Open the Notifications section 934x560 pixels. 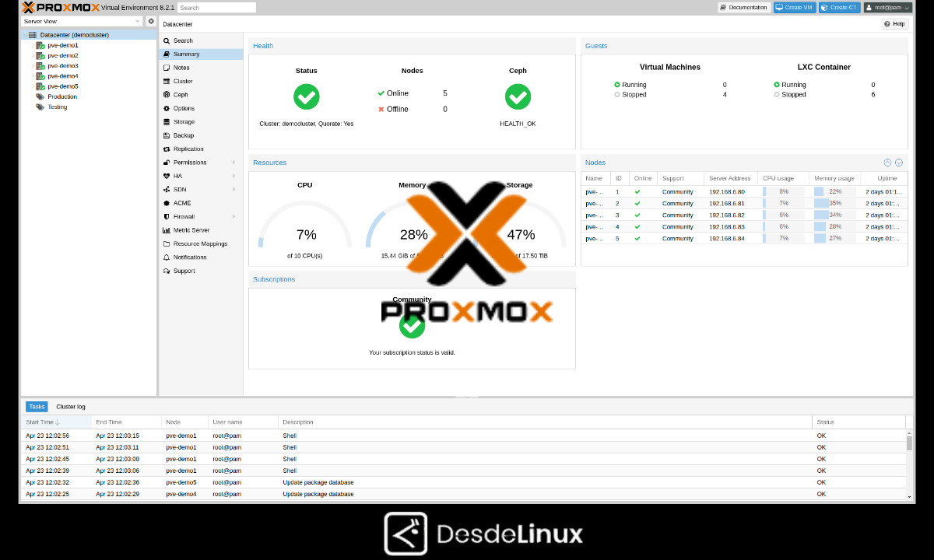[200, 257]
